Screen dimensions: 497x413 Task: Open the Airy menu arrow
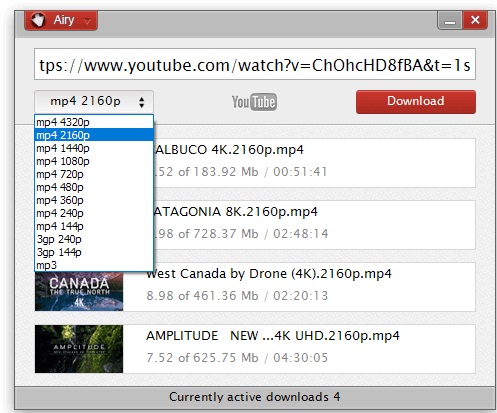(87, 21)
